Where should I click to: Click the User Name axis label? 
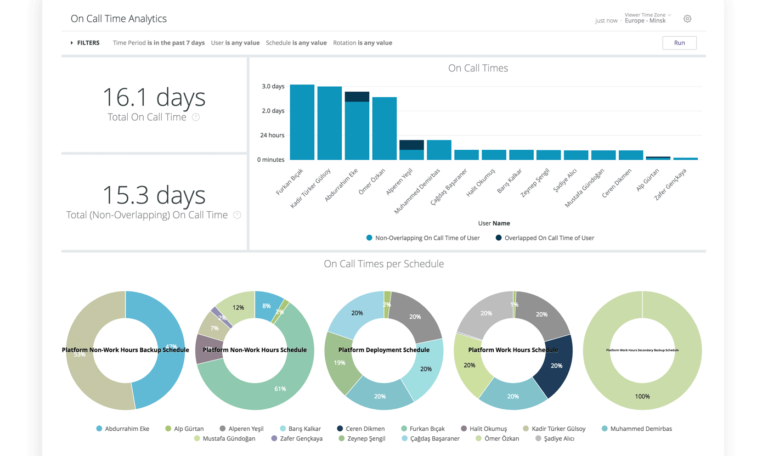(x=494, y=223)
